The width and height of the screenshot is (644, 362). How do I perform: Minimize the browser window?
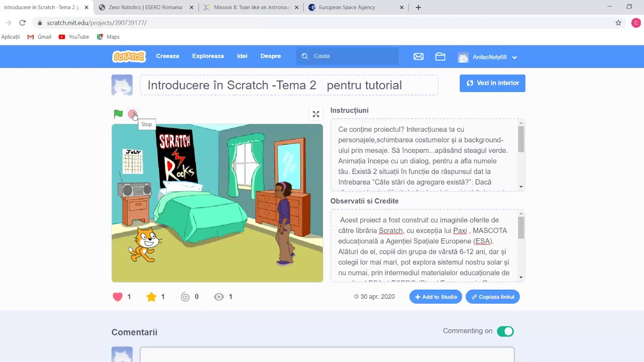pyautogui.click(x=609, y=7)
